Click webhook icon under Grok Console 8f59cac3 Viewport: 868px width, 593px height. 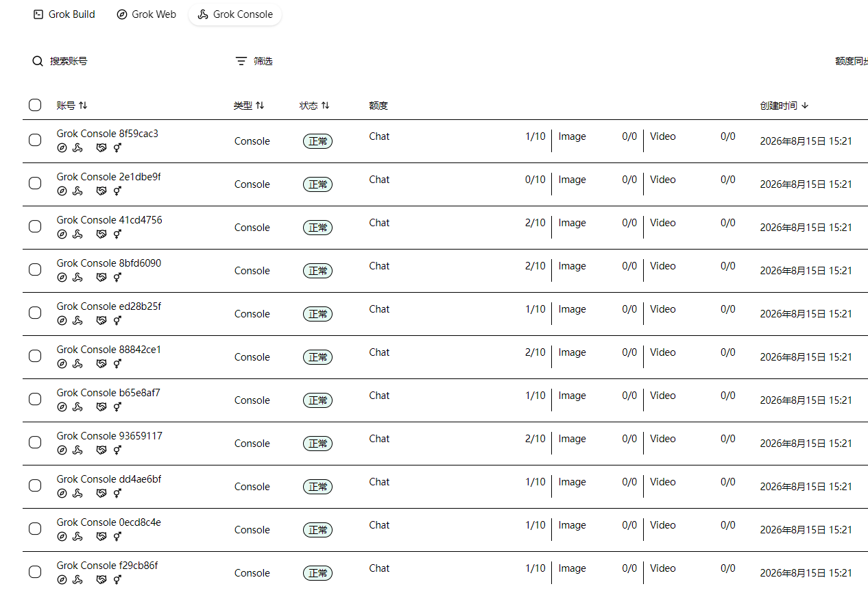tap(77, 148)
